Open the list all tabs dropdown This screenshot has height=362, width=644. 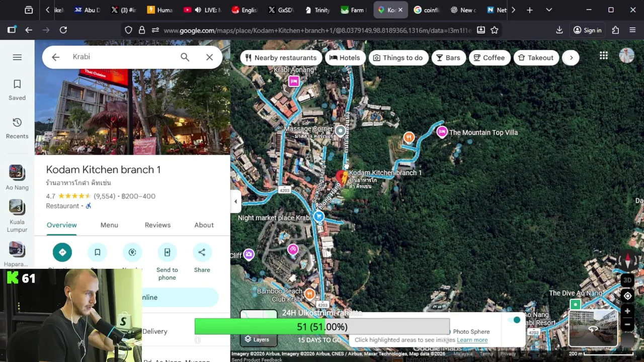(x=549, y=10)
